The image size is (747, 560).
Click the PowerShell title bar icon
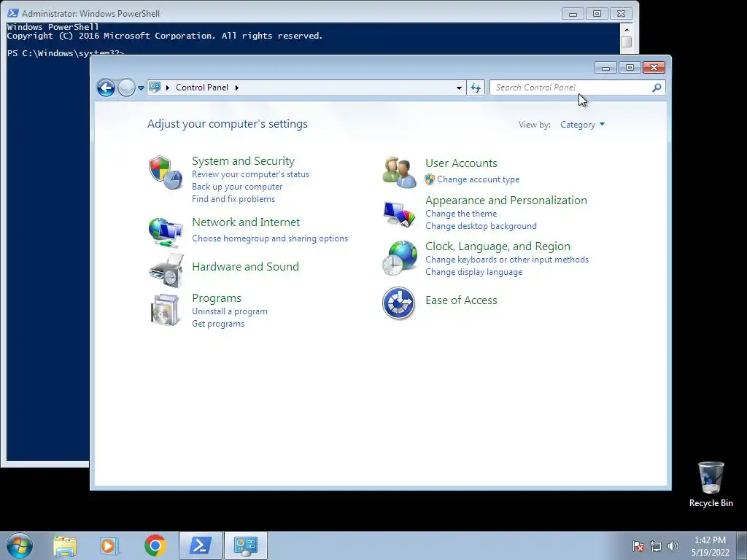point(12,13)
